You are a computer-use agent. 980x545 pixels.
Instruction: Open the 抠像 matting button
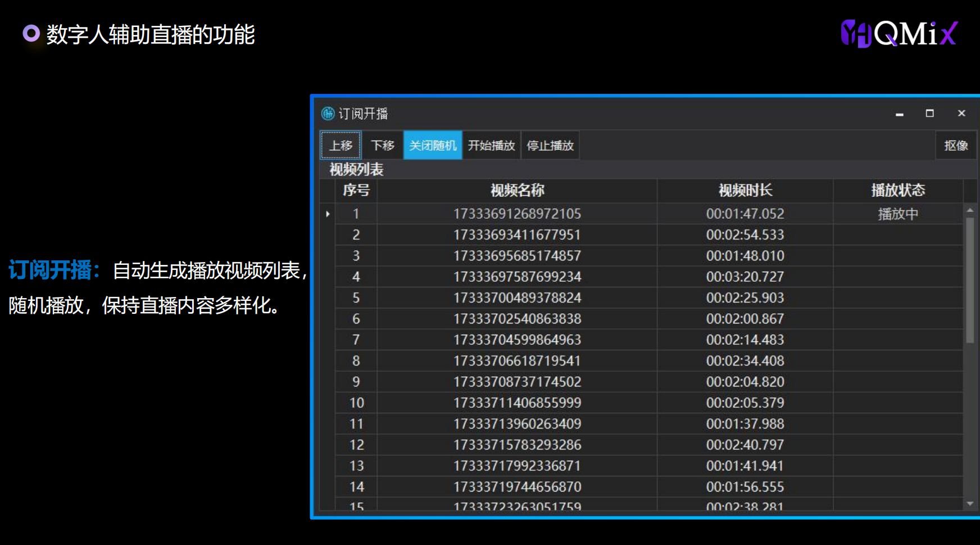click(955, 146)
